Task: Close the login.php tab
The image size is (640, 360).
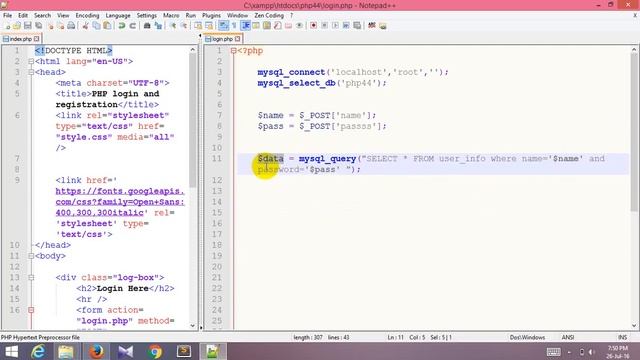Action: 238,39
